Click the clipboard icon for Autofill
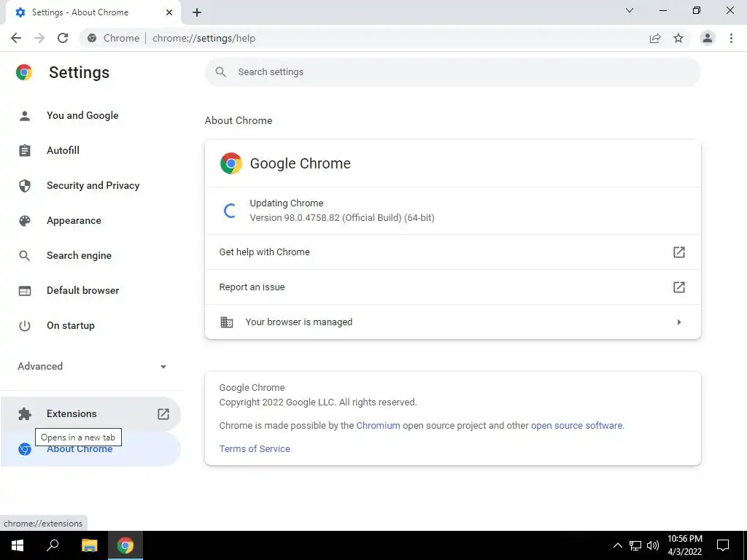This screenshot has height=560, width=747. 25,150
